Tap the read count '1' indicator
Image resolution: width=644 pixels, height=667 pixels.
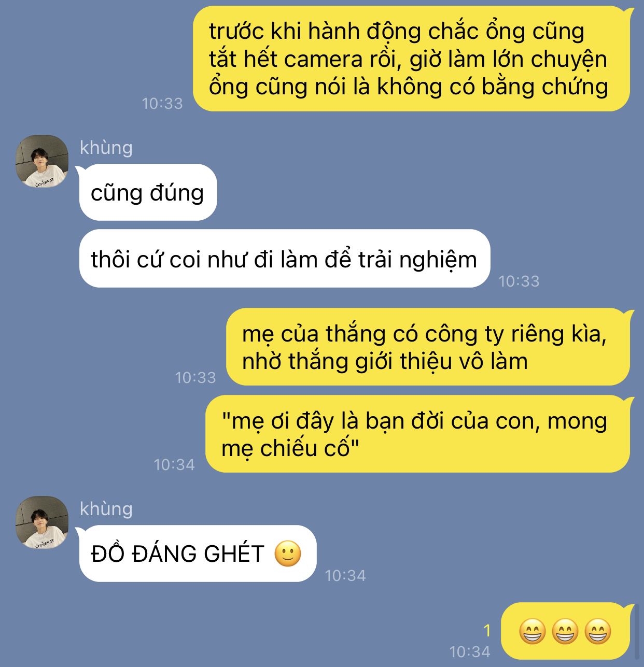487,630
